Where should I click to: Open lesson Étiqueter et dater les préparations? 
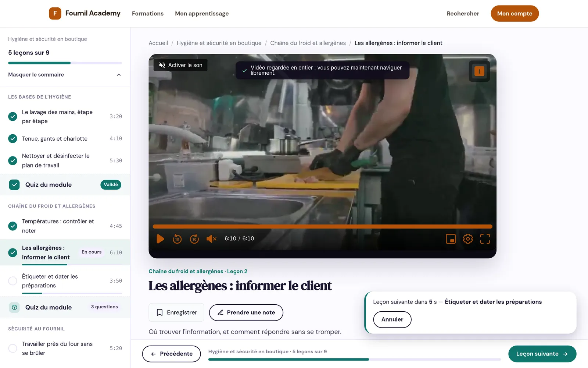pos(65,281)
